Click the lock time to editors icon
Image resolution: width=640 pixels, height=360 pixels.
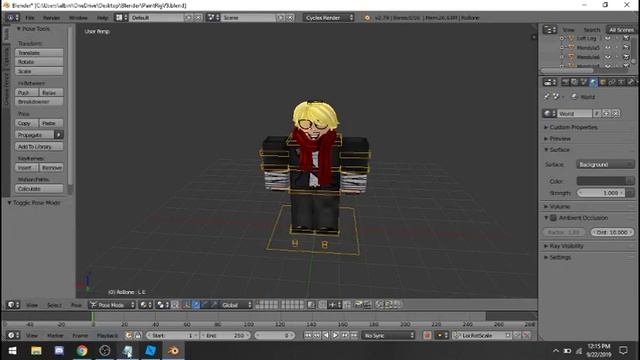(x=138, y=336)
